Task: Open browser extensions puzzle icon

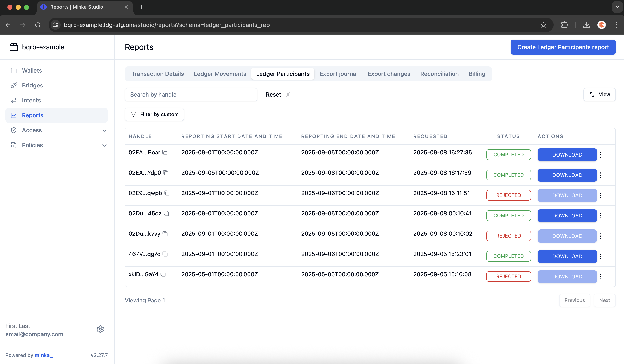Action: (x=564, y=25)
